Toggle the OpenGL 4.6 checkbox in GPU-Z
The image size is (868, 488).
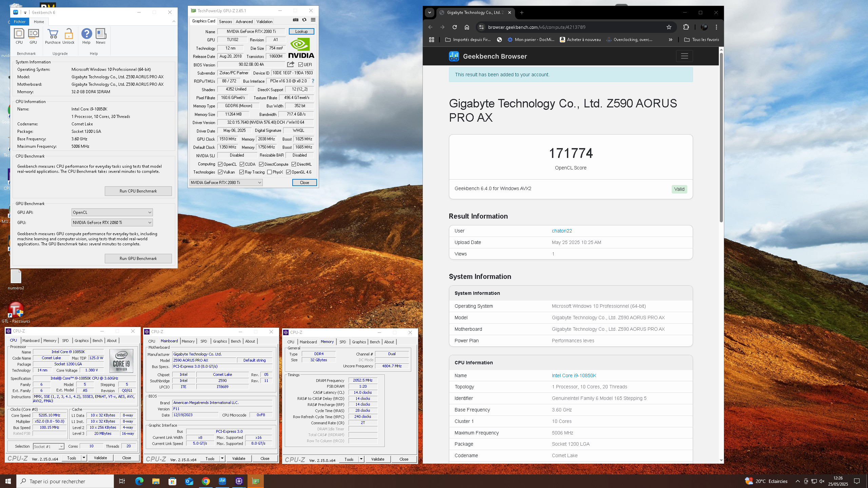point(289,172)
